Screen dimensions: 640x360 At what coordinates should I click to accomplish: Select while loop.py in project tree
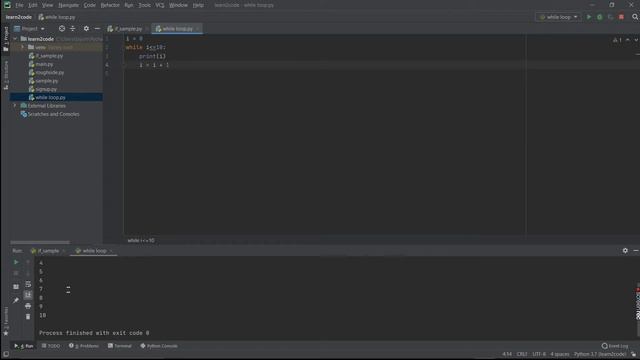pos(47,98)
